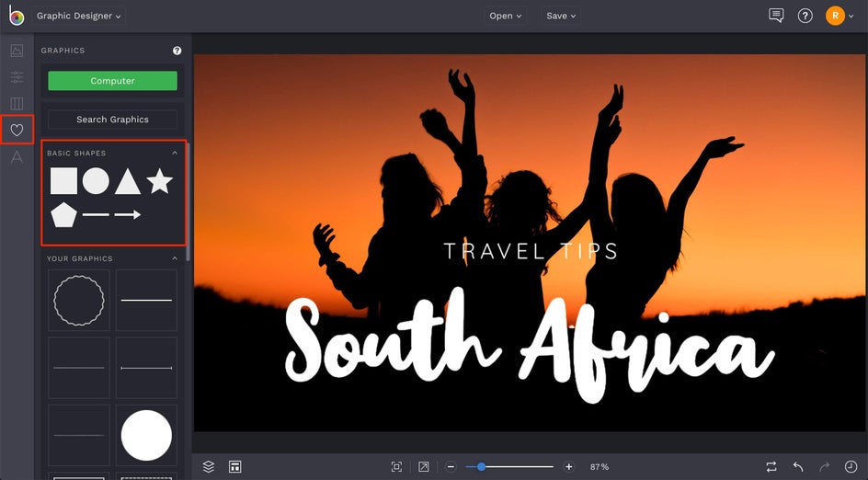Redo the action

[824, 467]
